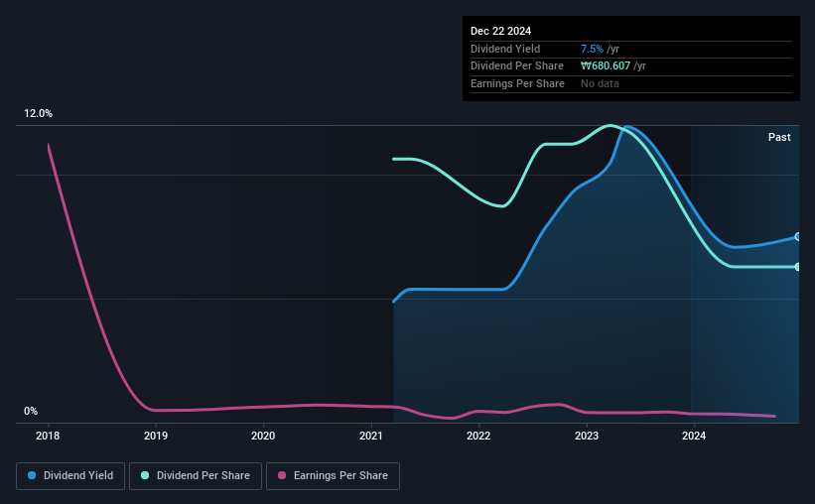Toggle the Dividend Yield legend series
This screenshot has width=815, height=504.
70,476
